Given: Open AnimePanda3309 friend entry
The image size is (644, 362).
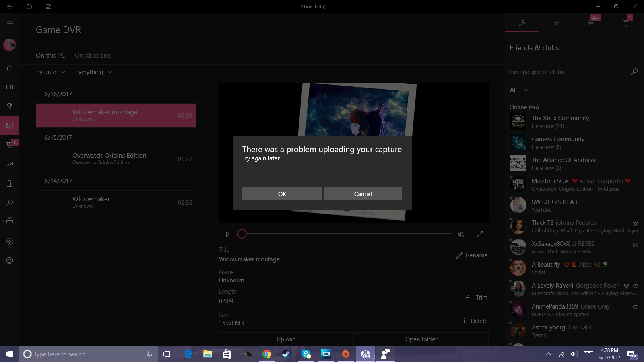Looking at the screenshot, I should (574, 310).
